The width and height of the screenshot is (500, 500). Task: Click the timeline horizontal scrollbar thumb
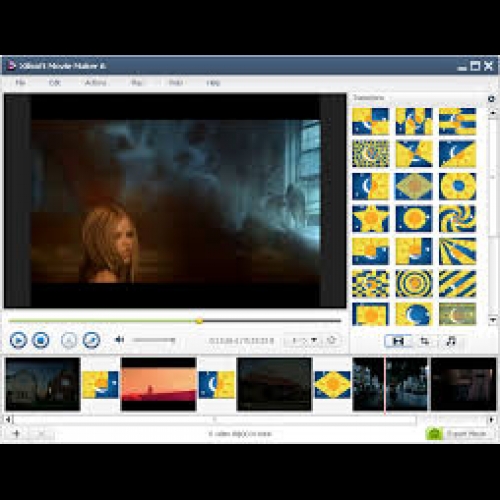[215, 420]
